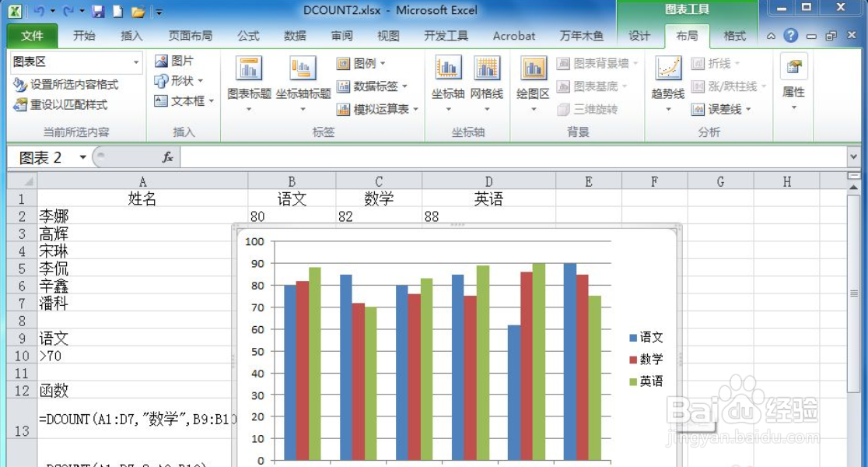Click inside the formula bar input
The image size is (868, 467).
pyautogui.click(x=513, y=157)
